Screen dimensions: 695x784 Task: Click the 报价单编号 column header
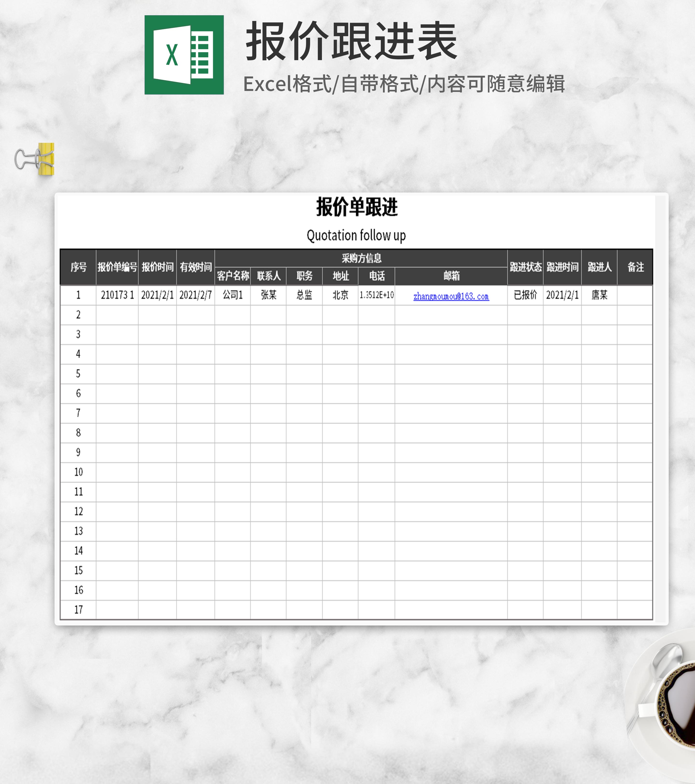click(x=117, y=267)
